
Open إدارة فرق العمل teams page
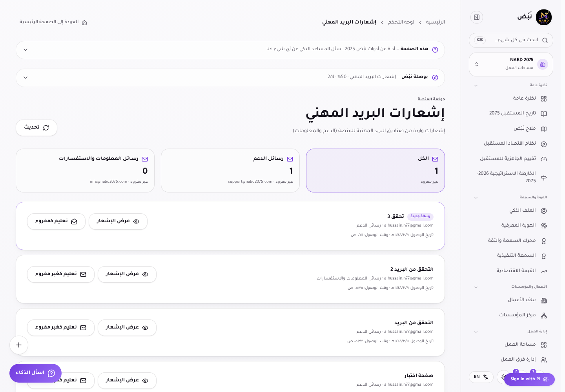pos(511,359)
